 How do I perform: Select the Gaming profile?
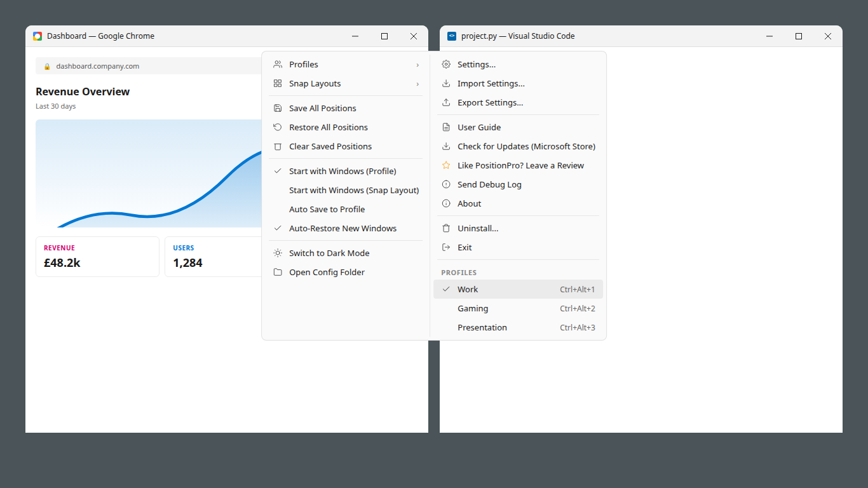pyautogui.click(x=473, y=308)
